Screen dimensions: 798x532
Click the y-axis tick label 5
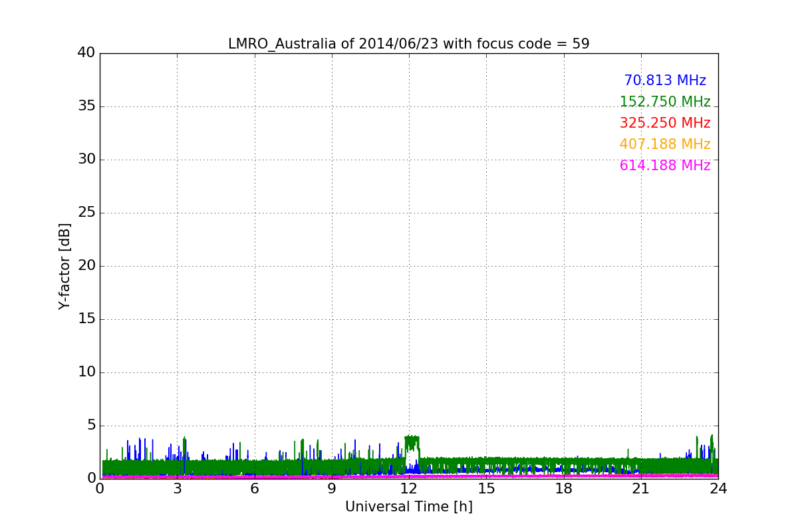pos(91,426)
